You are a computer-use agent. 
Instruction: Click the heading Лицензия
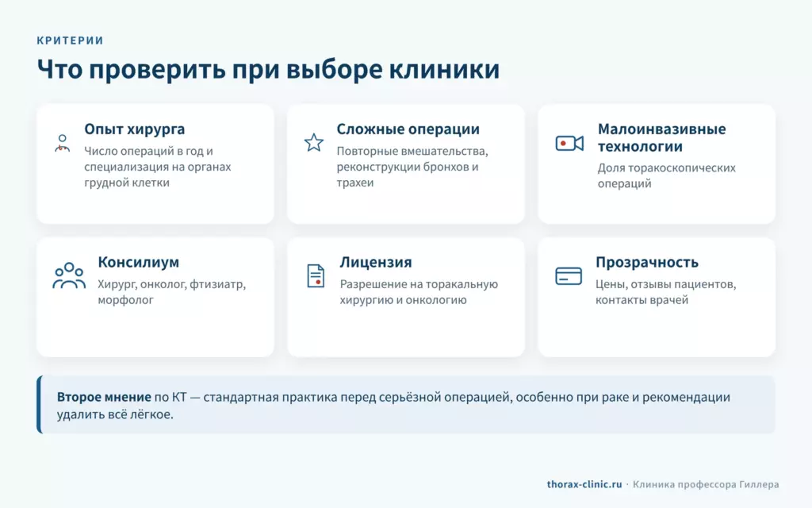(x=376, y=262)
